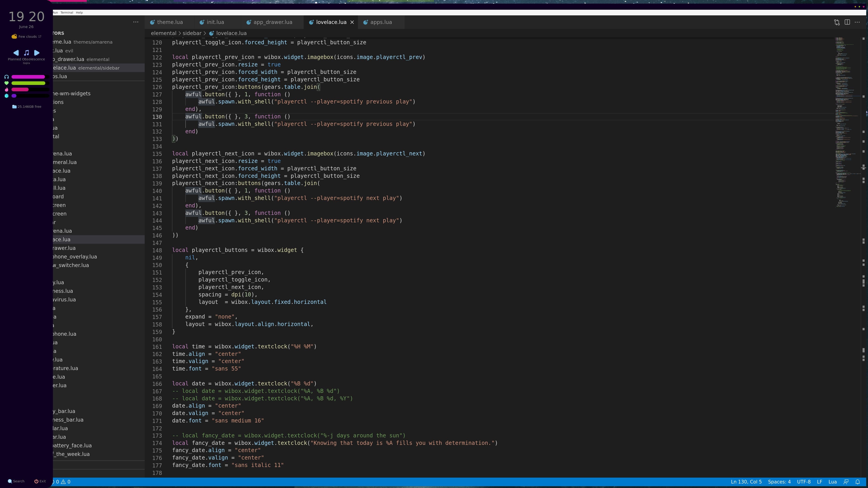Close the lovelace.lua tab
868x488 pixels.
click(x=352, y=22)
